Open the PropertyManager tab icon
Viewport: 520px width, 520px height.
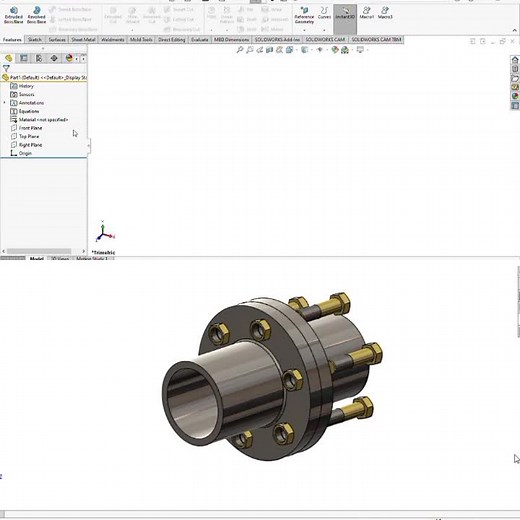24,58
